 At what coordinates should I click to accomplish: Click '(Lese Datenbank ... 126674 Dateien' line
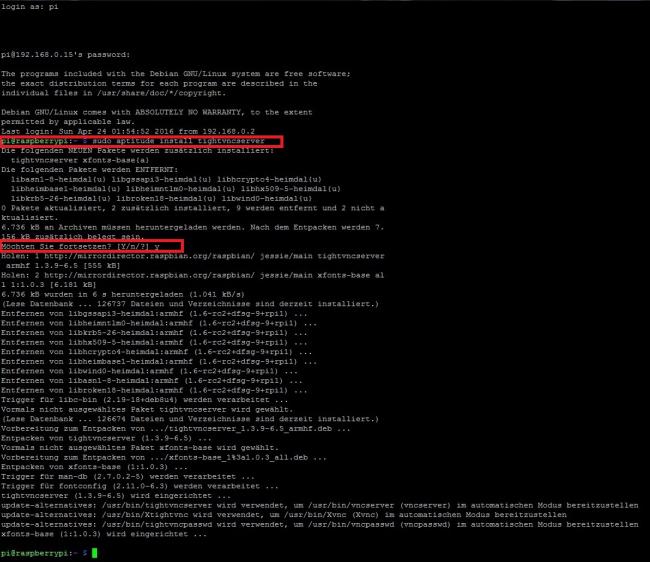tap(190, 419)
